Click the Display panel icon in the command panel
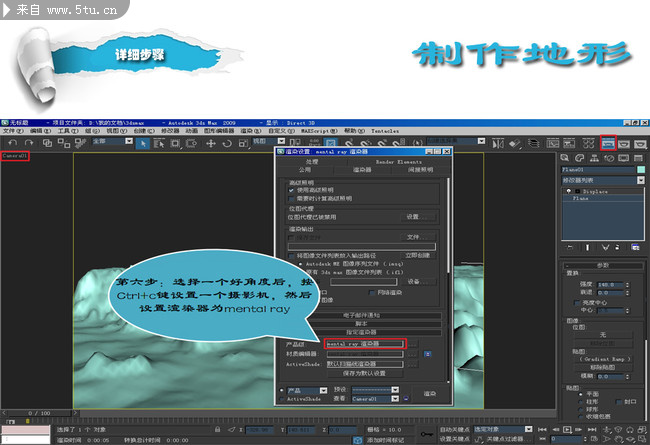Image resolution: width=650 pixels, height=445 pixels. point(623,158)
